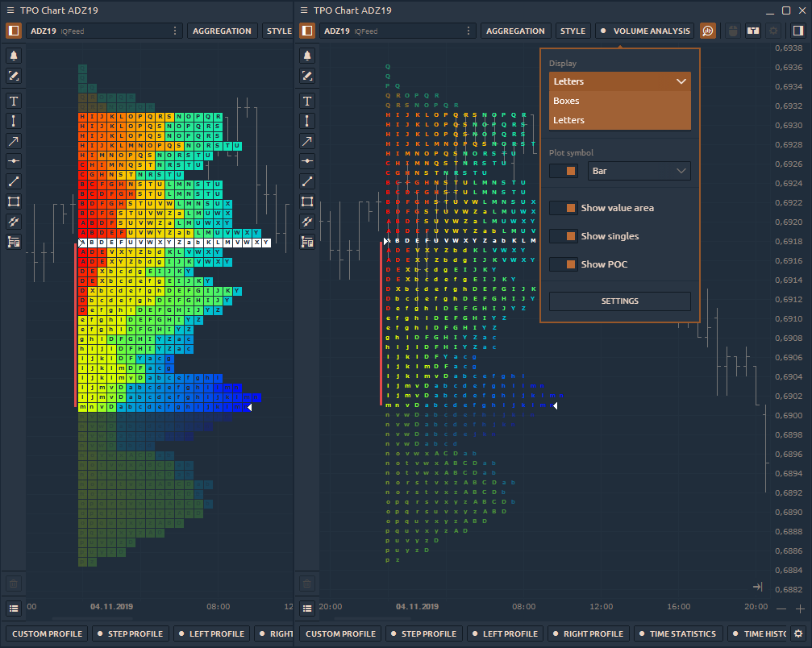Toggle left-panel icon in right window toolbar
This screenshot has width=812, height=648.
307,31
